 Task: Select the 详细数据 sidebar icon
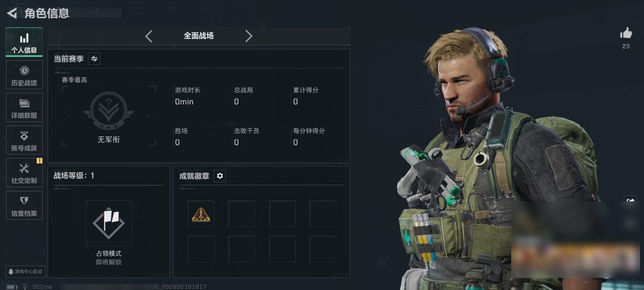[x=24, y=108]
